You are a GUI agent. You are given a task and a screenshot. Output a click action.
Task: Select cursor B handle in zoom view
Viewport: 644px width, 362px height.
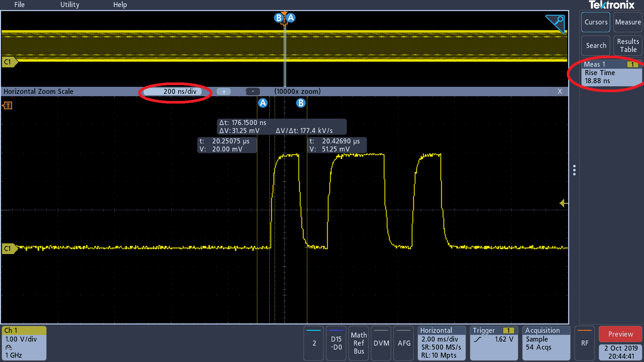[x=301, y=103]
